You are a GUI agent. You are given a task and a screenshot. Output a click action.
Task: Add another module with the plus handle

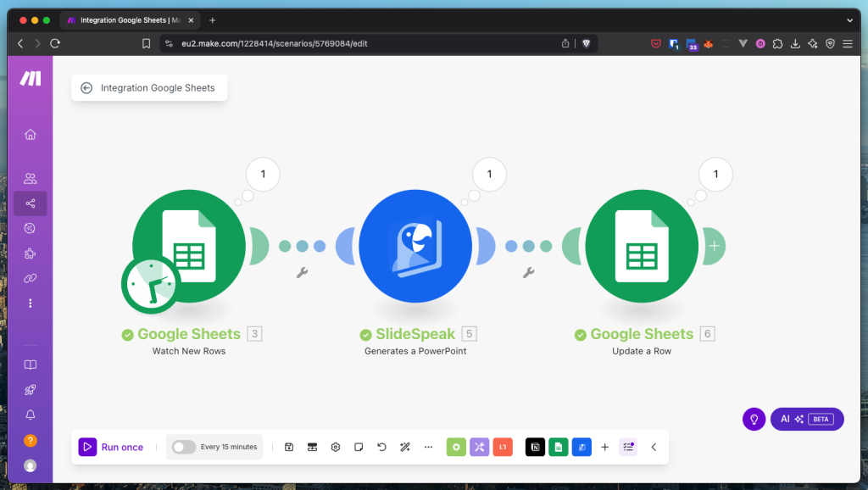pyautogui.click(x=714, y=247)
